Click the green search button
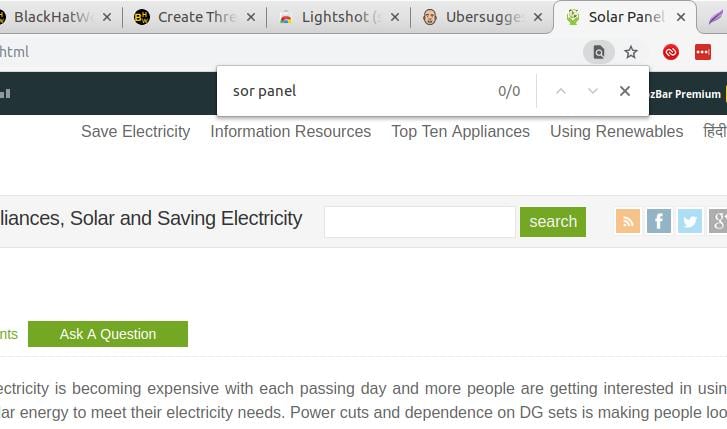Image resolution: width=727 pixels, height=429 pixels. (x=553, y=222)
